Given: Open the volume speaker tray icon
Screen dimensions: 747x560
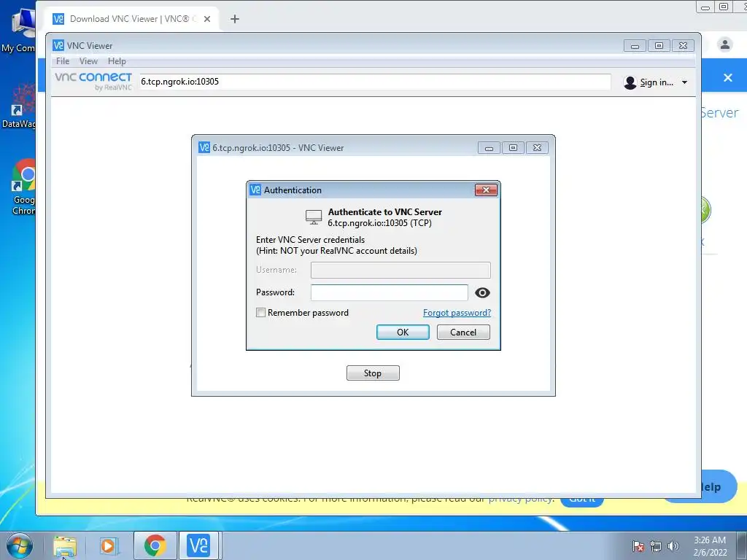Looking at the screenshot, I should click(673, 547).
